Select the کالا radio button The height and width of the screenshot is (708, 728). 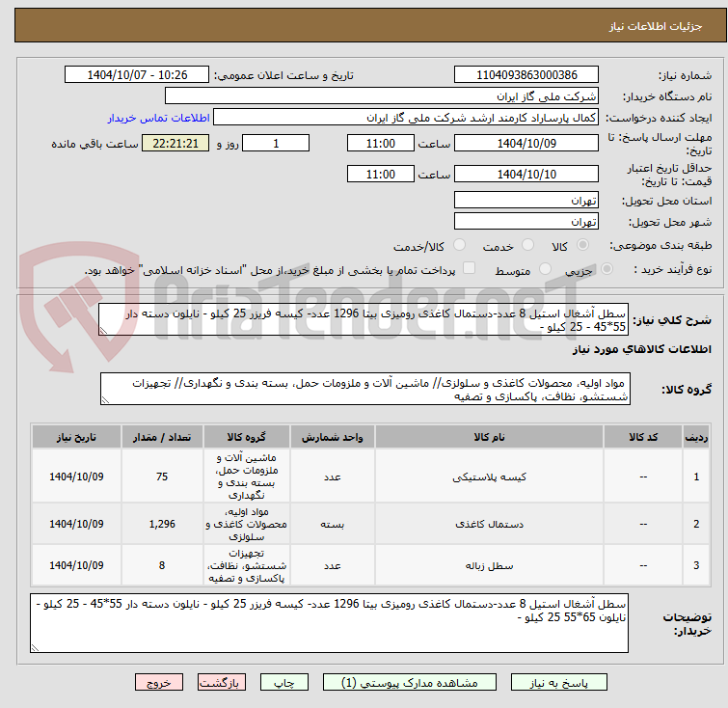pyautogui.click(x=582, y=245)
